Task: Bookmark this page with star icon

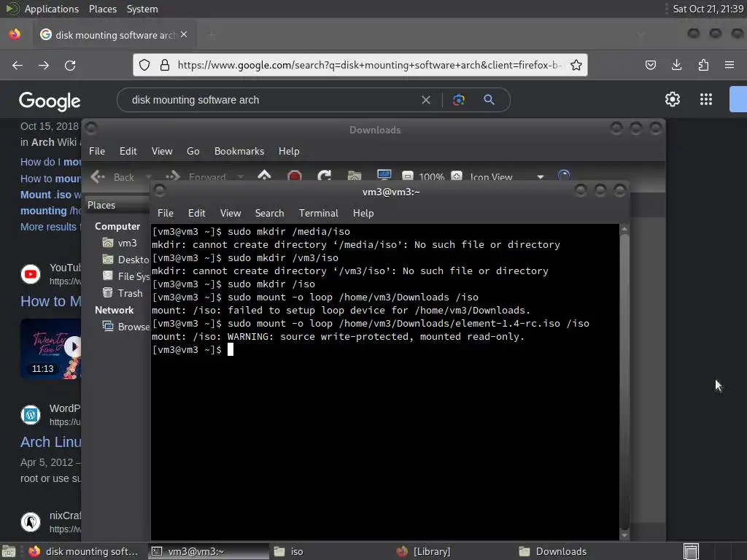Action: (576, 65)
